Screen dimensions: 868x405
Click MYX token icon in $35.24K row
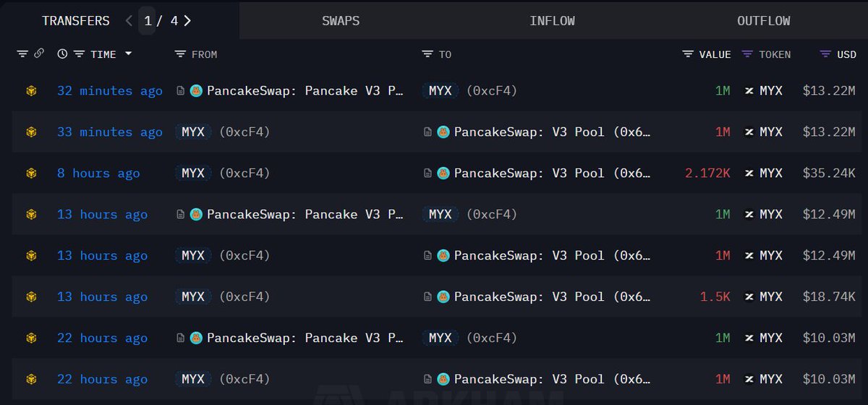pos(749,174)
